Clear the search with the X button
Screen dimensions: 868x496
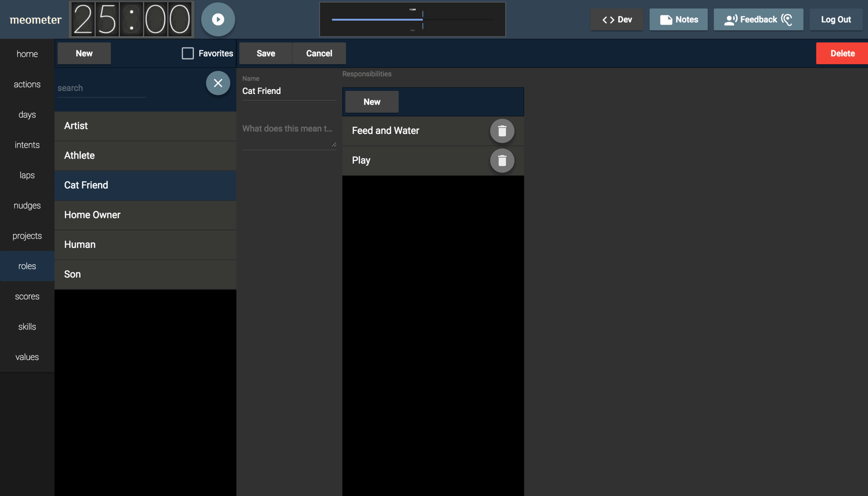(x=218, y=83)
